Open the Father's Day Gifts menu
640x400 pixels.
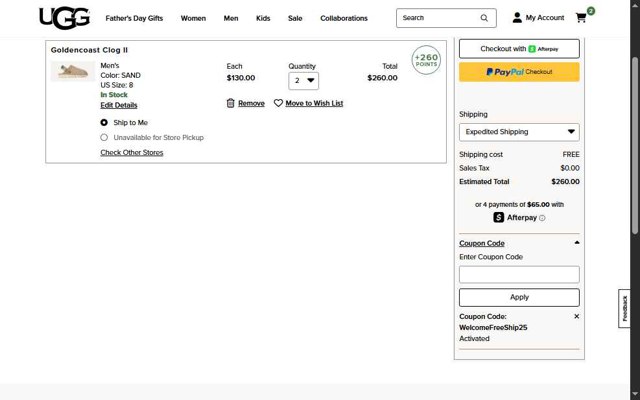(134, 18)
